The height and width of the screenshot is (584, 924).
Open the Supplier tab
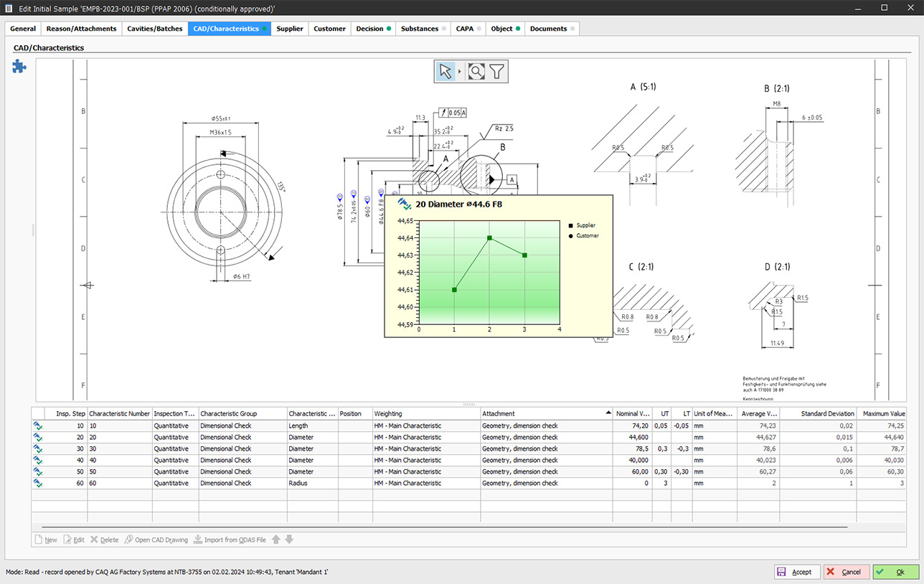(289, 29)
